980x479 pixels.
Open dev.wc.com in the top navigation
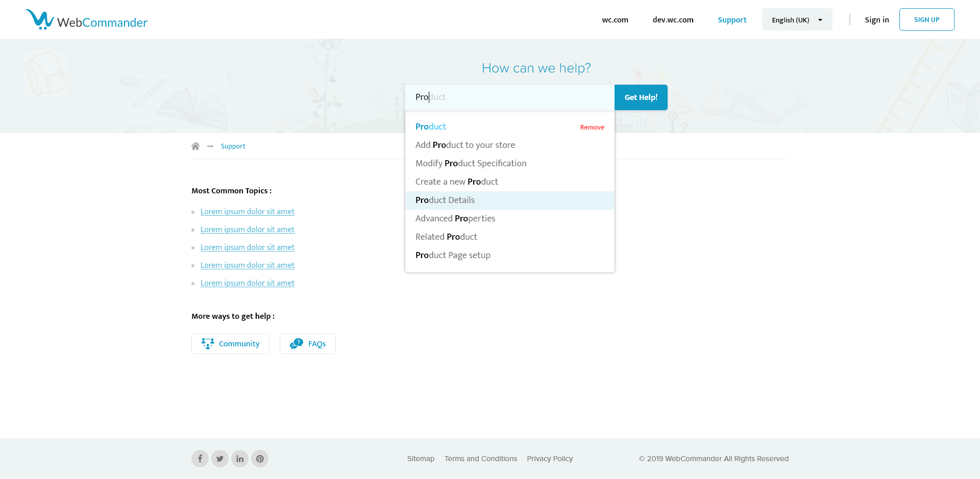point(673,20)
